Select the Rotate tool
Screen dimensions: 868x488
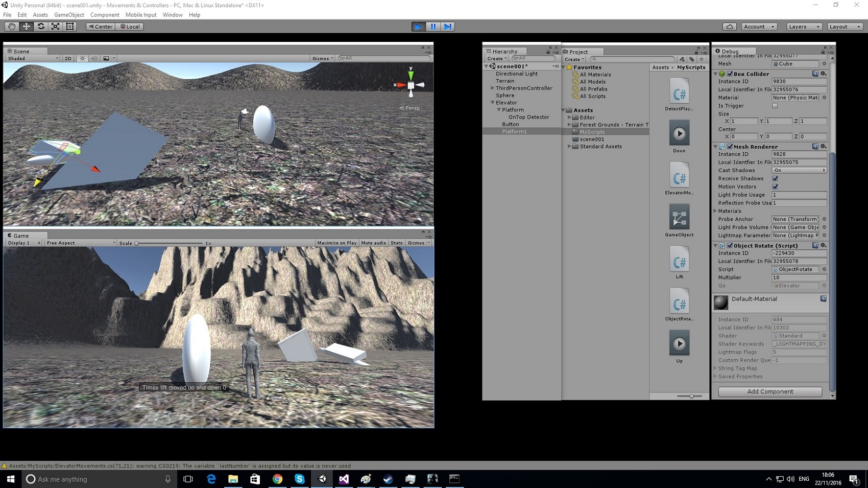41,27
